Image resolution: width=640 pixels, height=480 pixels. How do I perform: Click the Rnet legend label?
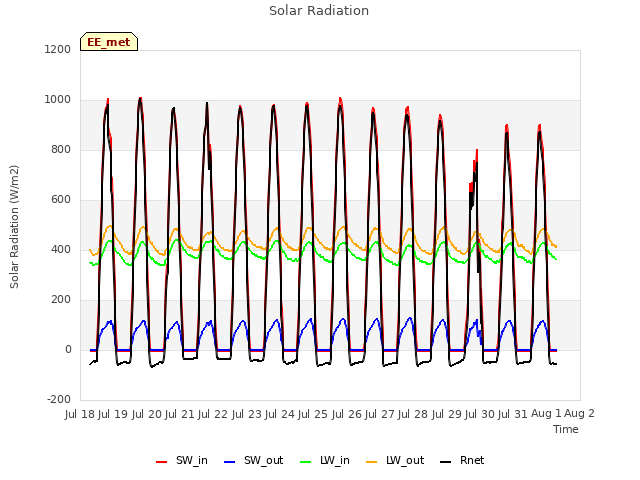(472, 460)
